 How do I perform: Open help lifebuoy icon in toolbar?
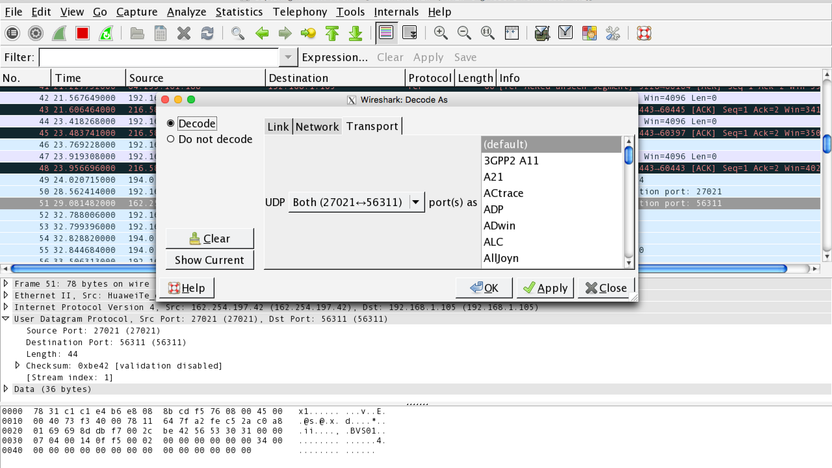click(x=644, y=33)
